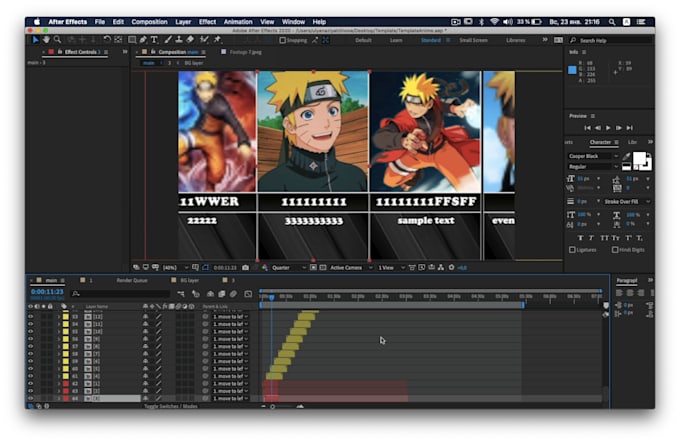This screenshot has height=442, width=680.
Task: Apply All Caps in Character panel
Action: (604, 238)
